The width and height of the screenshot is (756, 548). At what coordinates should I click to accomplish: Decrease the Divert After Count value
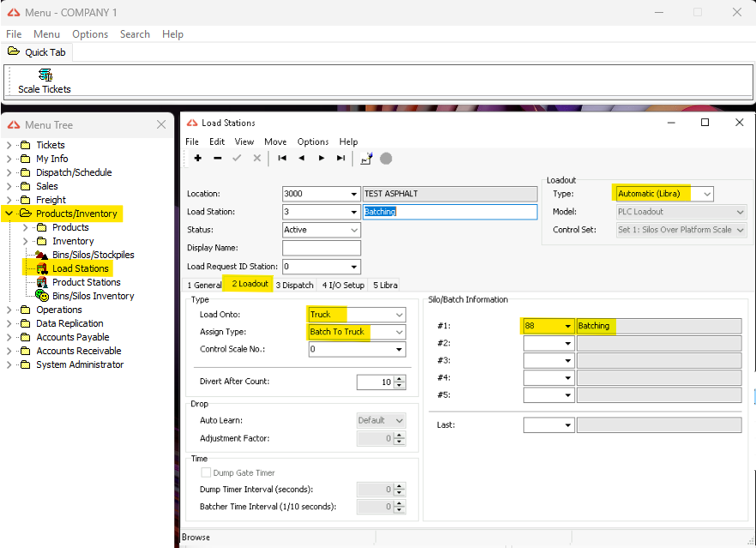coord(400,385)
